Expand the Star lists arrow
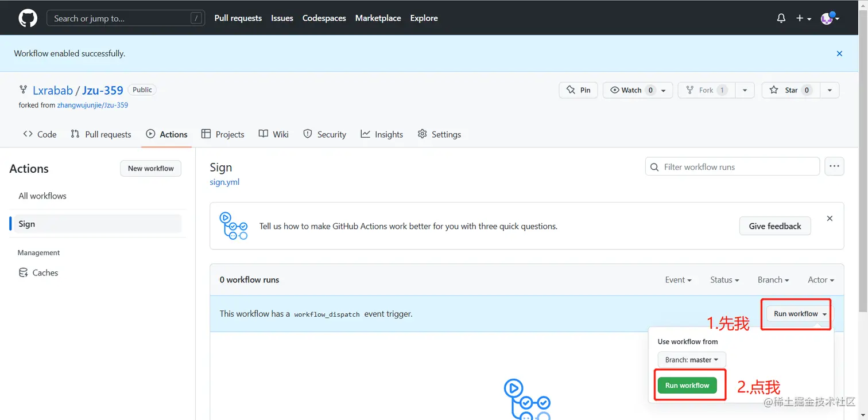 click(830, 90)
